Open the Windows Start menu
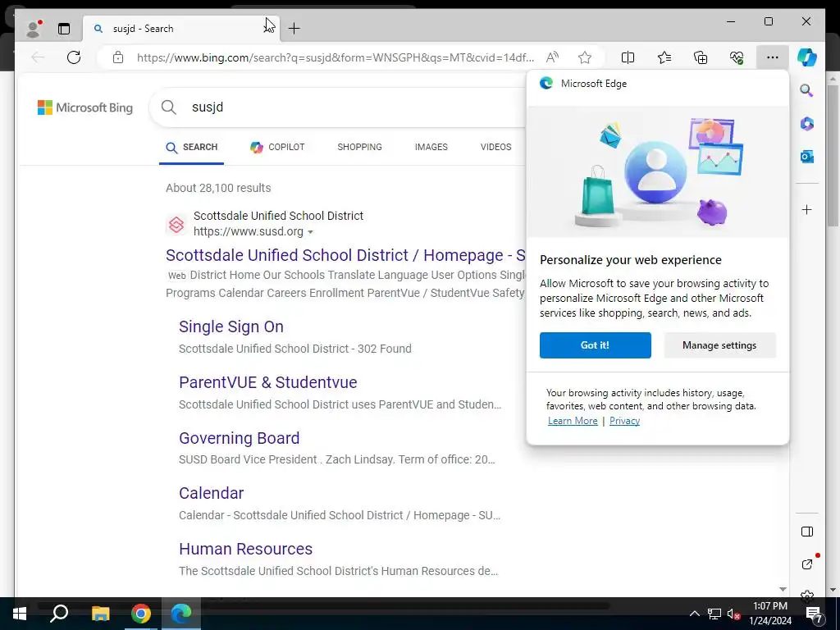 point(20,614)
